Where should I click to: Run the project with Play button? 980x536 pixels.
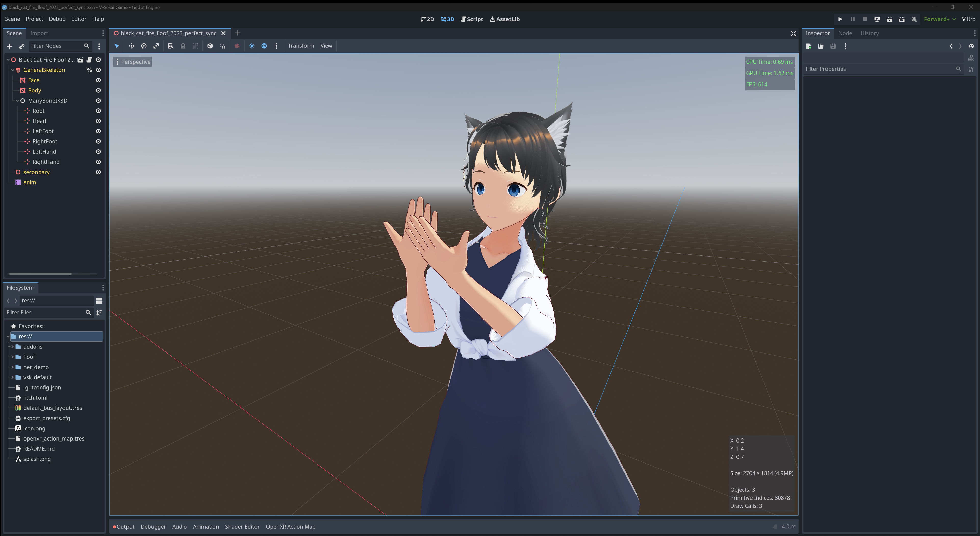tap(840, 19)
